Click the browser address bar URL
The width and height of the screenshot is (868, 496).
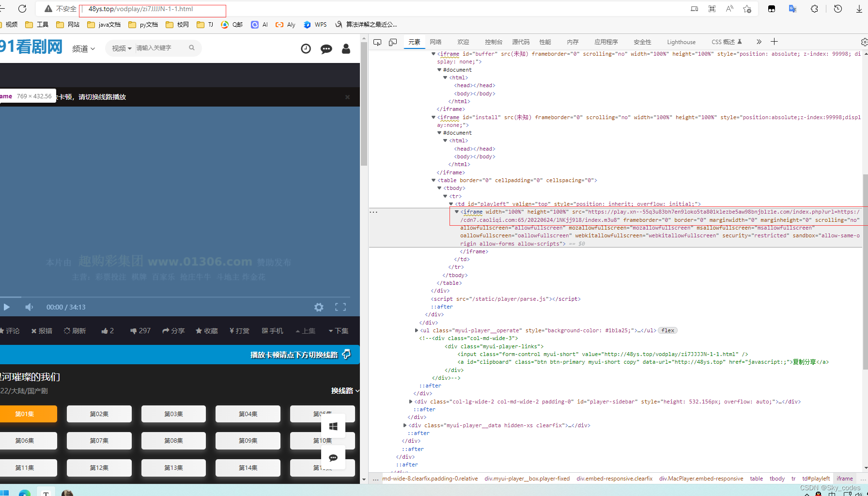point(141,9)
